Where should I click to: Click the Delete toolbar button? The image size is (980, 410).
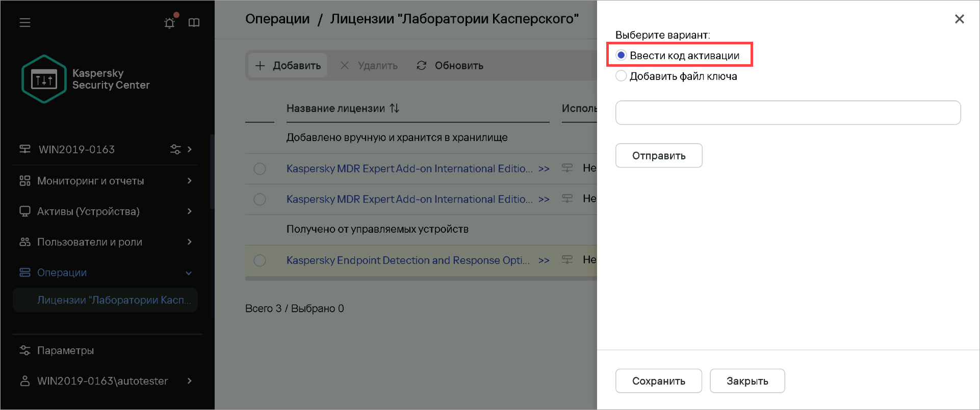tap(369, 65)
